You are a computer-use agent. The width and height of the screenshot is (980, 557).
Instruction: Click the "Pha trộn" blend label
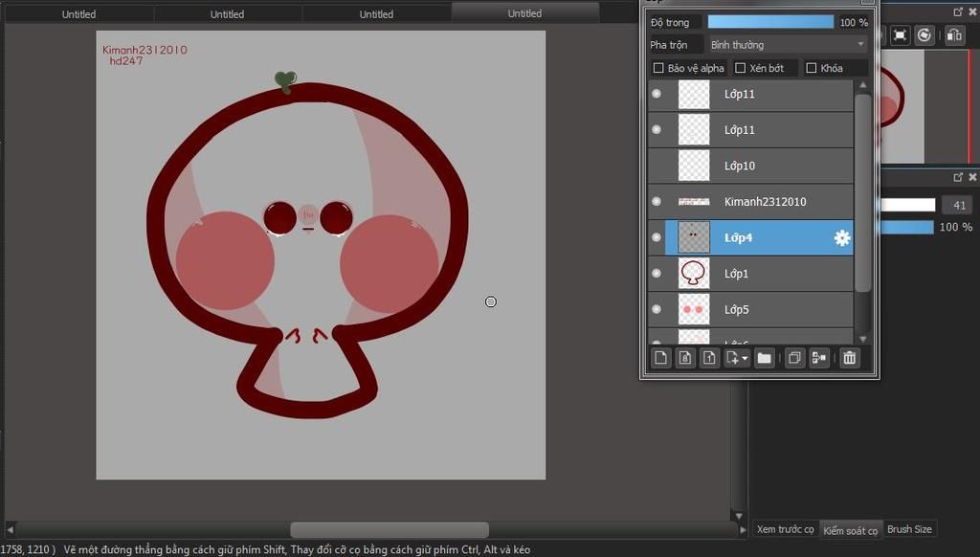pos(668,45)
